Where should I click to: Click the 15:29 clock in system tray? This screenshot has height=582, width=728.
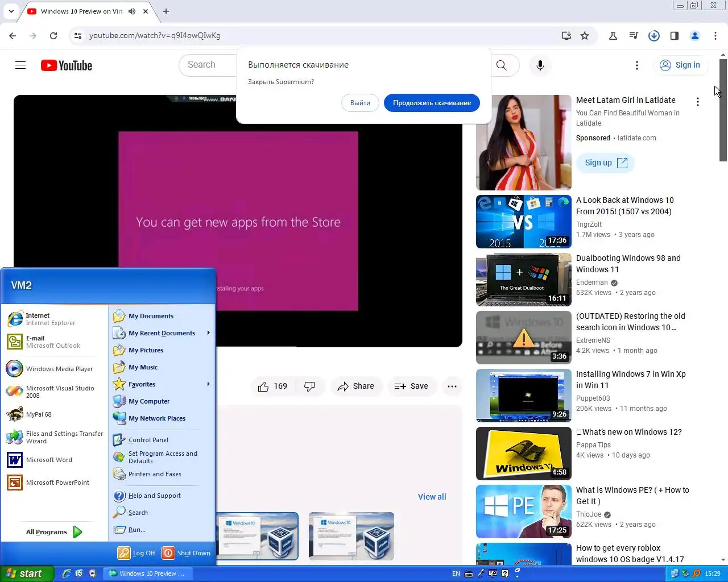click(x=713, y=573)
